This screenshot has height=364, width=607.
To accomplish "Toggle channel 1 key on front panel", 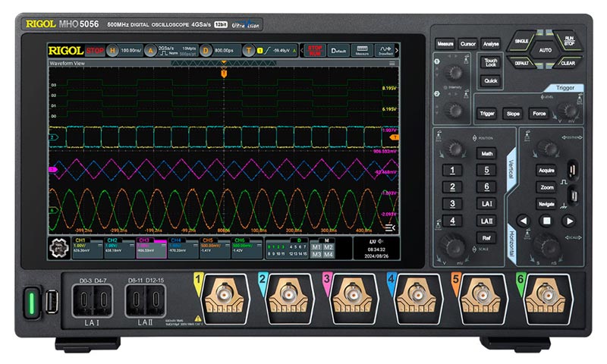I will click(452, 170).
